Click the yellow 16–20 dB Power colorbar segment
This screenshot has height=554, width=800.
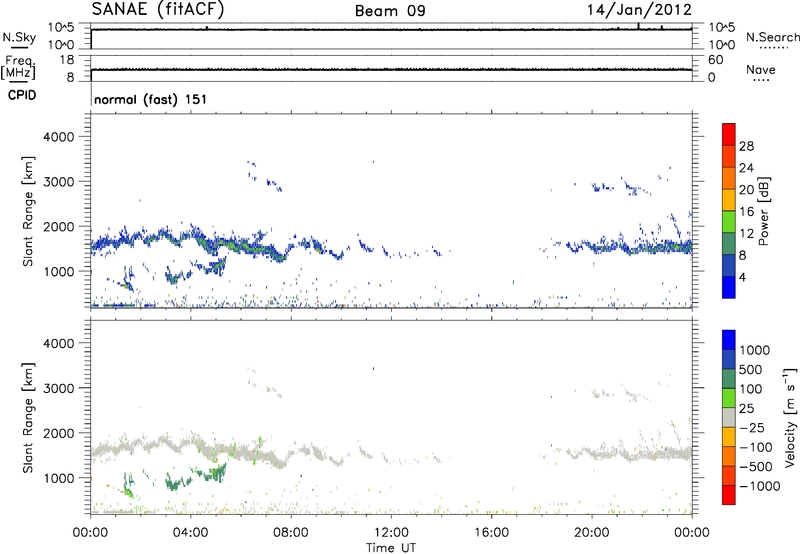[x=729, y=200]
